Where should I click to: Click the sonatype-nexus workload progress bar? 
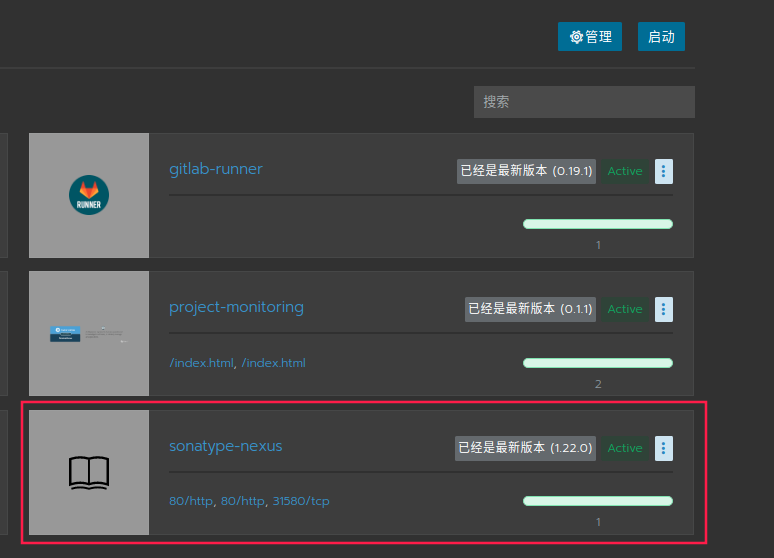click(x=598, y=501)
